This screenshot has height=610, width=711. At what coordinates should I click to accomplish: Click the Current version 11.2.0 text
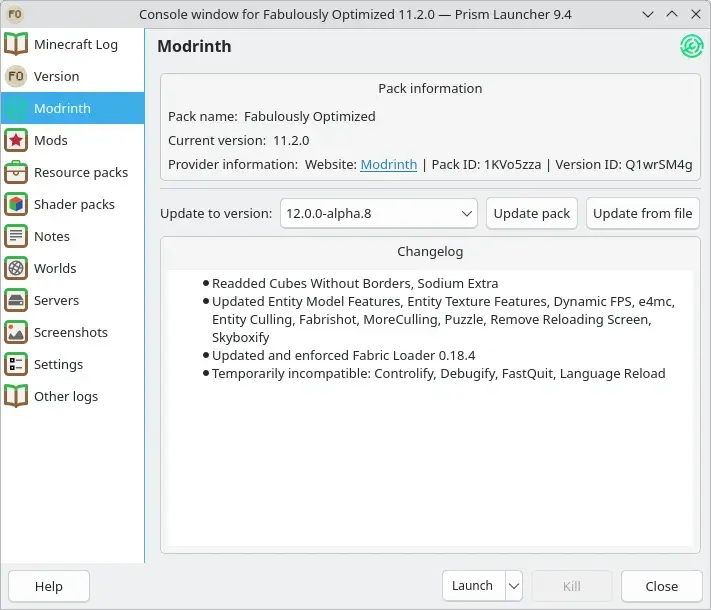click(239, 140)
